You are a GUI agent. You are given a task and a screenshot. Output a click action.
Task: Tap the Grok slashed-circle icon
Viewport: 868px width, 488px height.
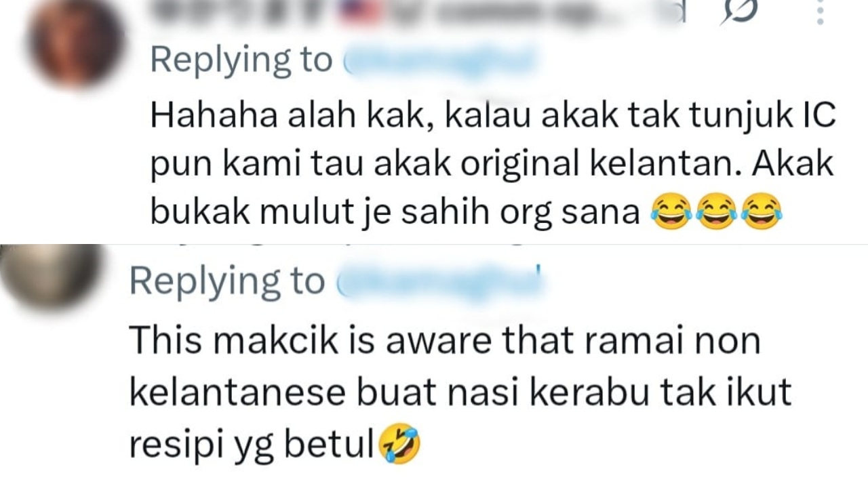pos(739,11)
